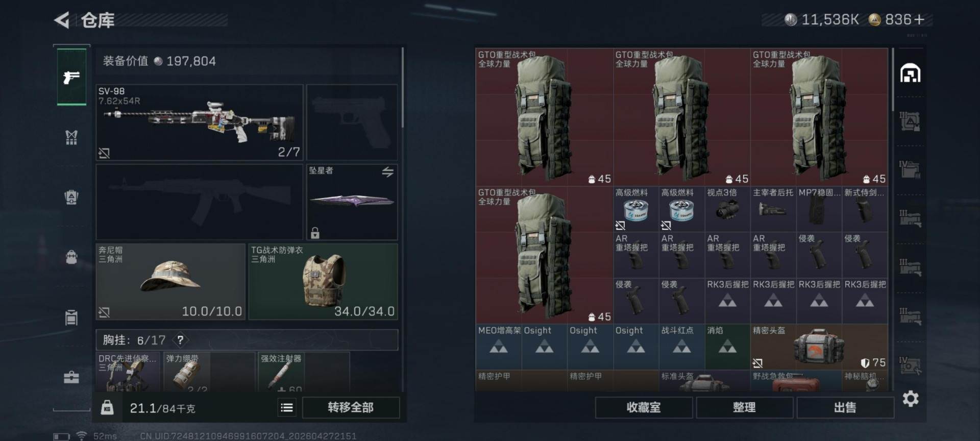Click the plus icon beside 836
The width and height of the screenshot is (980, 441).
point(920,19)
